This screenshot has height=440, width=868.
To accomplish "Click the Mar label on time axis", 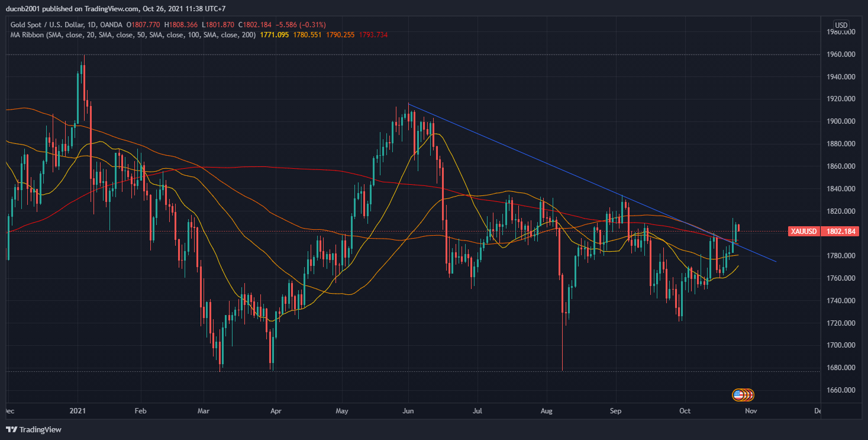I will pyautogui.click(x=203, y=410).
